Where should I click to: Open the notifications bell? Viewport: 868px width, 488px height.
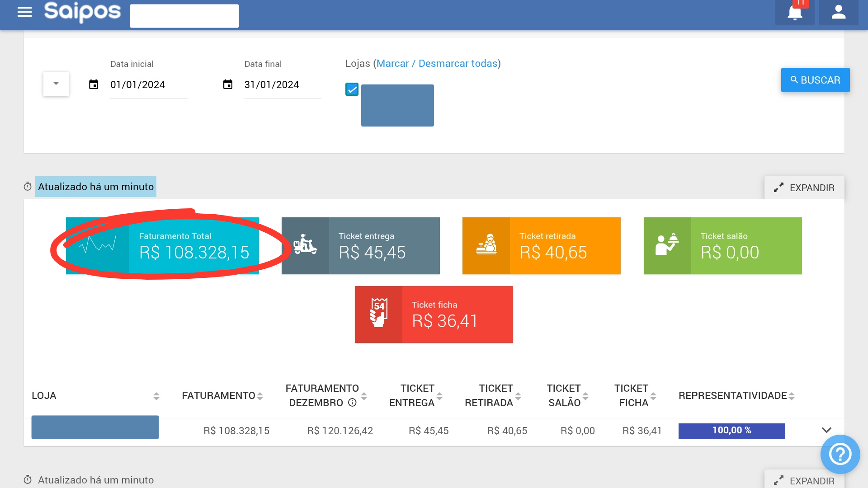(794, 13)
